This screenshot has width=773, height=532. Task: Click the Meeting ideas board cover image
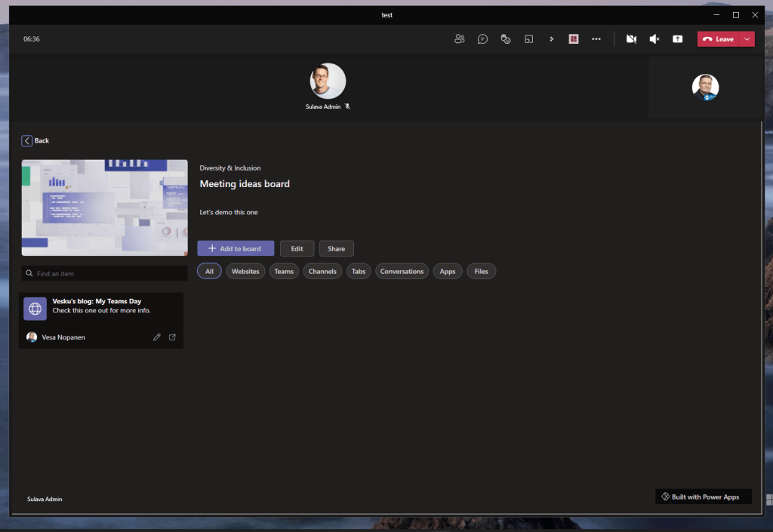coord(104,208)
